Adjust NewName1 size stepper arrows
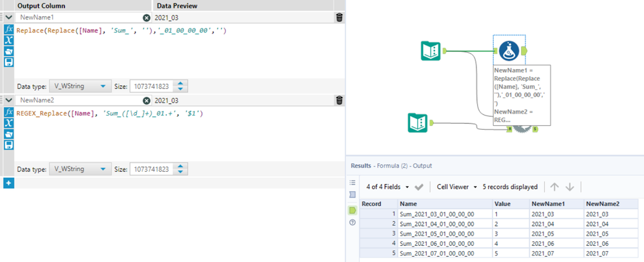 (x=181, y=86)
